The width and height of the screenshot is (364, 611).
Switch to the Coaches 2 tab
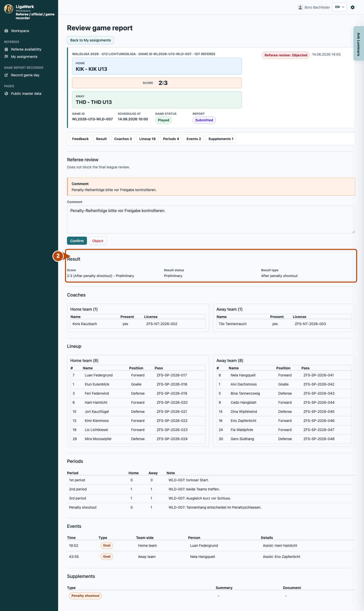(x=123, y=139)
